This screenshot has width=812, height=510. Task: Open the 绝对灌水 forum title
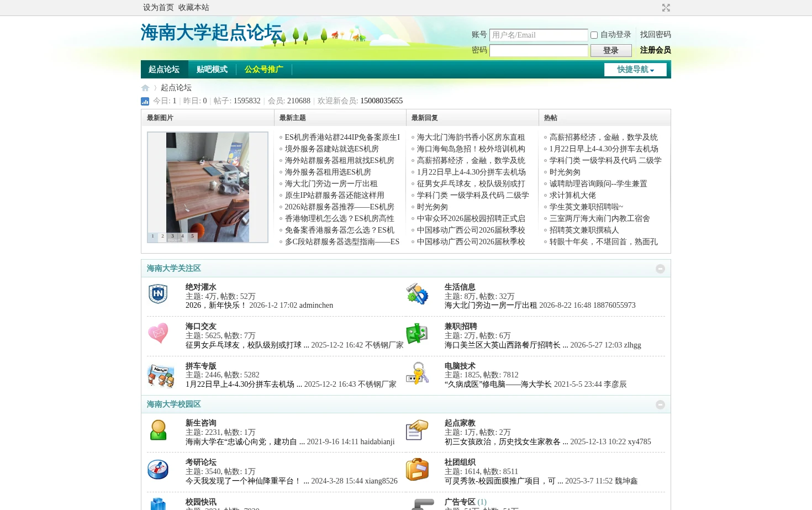tap(201, 287)
